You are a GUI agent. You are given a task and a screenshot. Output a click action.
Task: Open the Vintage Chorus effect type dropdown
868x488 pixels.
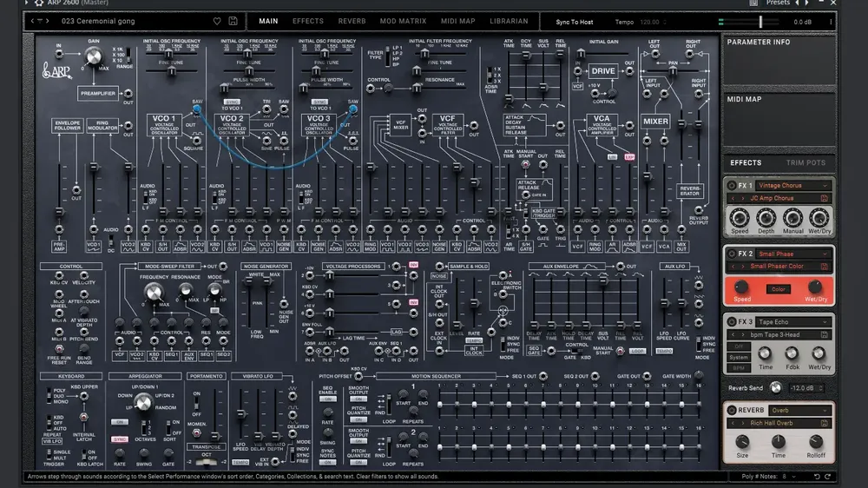pos(792,186)
